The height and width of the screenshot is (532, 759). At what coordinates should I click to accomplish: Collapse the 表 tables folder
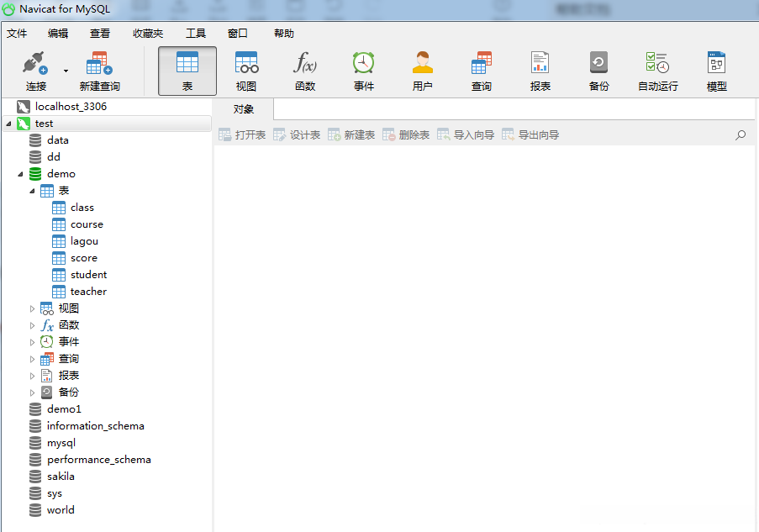click(32, 192)
